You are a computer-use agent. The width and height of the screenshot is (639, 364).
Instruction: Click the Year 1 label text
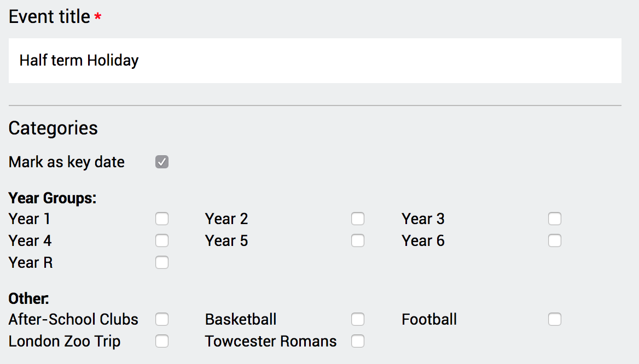(x=30, y=219)
